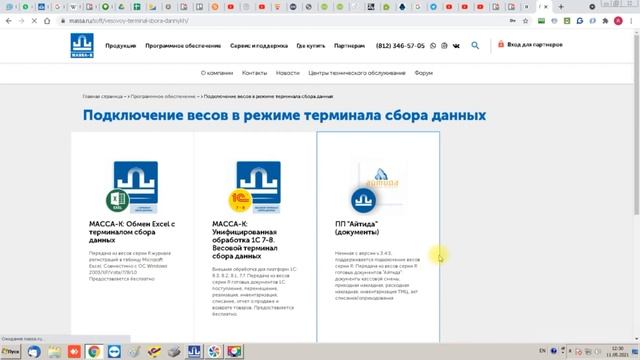640x360 pixels.
Task: Open the Сервис и поддержка menu
Action: 259,46
